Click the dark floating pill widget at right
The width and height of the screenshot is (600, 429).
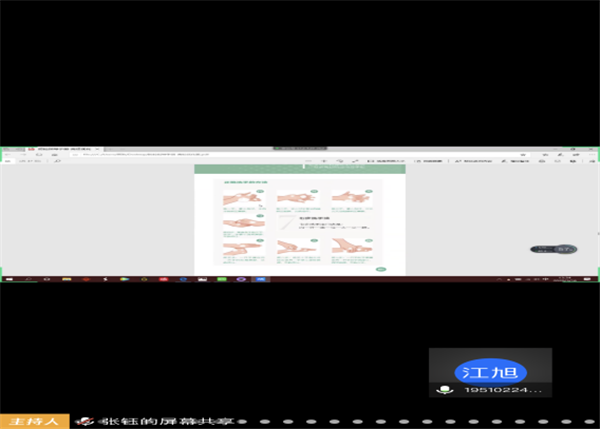pos(554,249)
